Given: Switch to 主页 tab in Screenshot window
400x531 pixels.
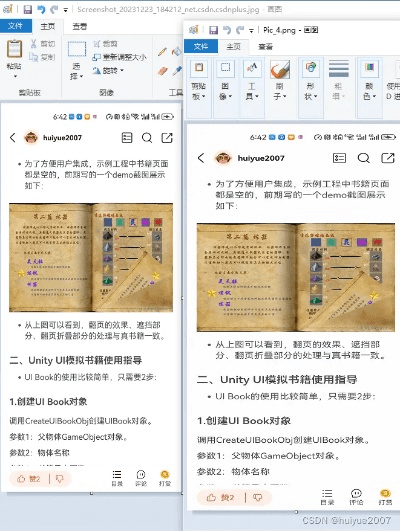Looking at the screenshot, I should pyautogui.click(x=47, y=26).
